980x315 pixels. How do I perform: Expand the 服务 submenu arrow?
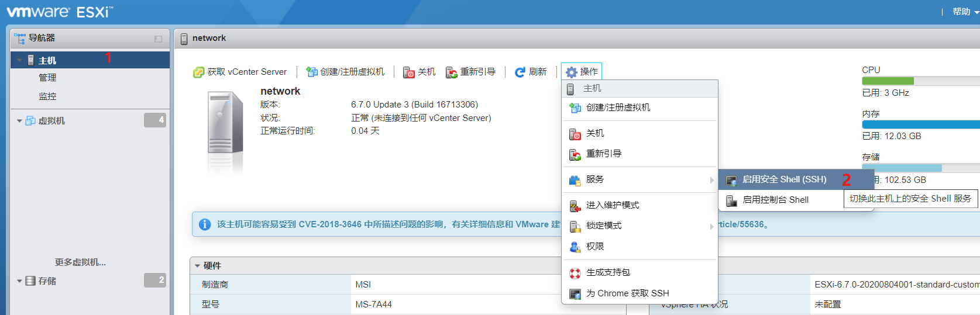(711, 180)
